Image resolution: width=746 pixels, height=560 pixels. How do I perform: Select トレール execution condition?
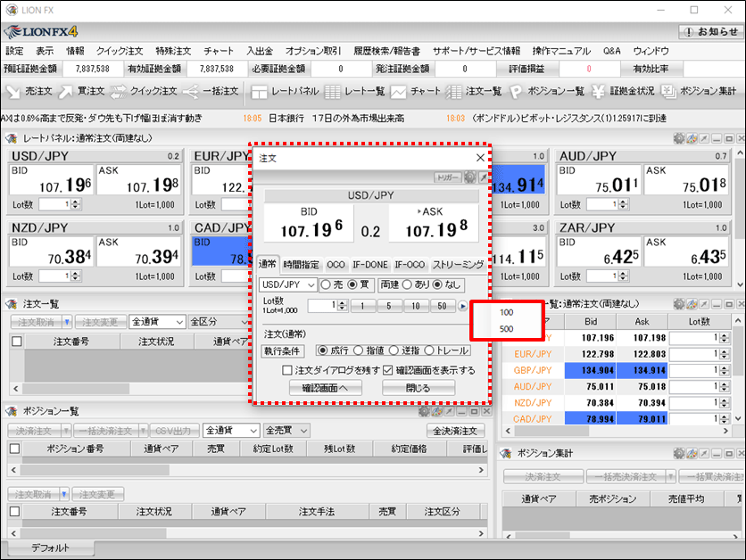(429, 350)
